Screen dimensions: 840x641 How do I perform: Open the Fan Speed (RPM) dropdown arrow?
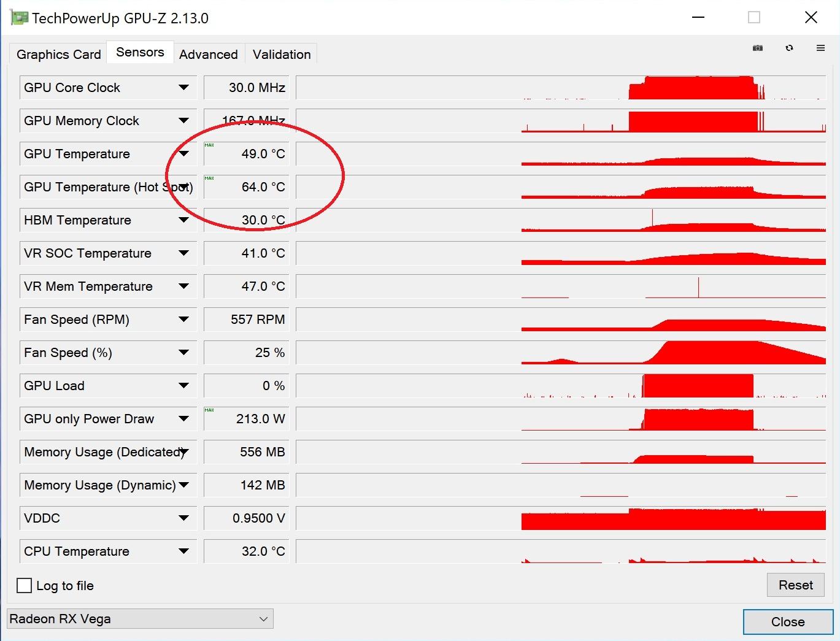(x=183, y=319)
